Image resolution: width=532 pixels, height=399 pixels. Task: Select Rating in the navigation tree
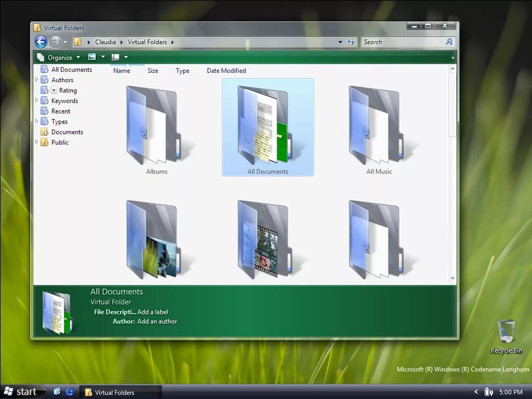68,90
